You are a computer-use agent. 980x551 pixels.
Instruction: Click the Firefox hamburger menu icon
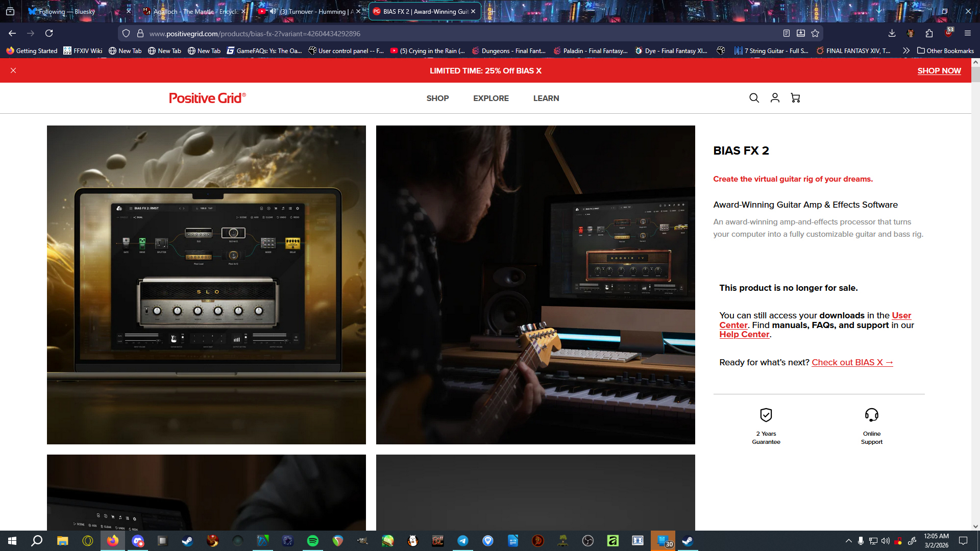(x=967, y=33)
